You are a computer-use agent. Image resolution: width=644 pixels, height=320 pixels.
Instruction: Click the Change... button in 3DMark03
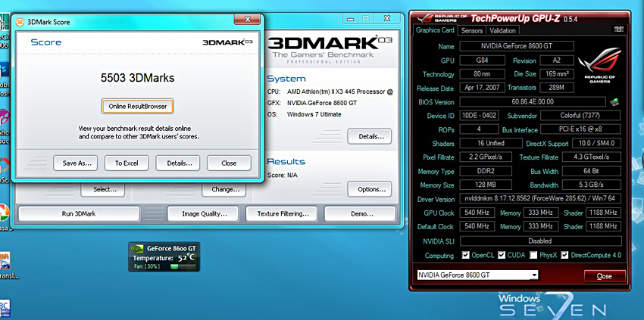pos(224,190)
